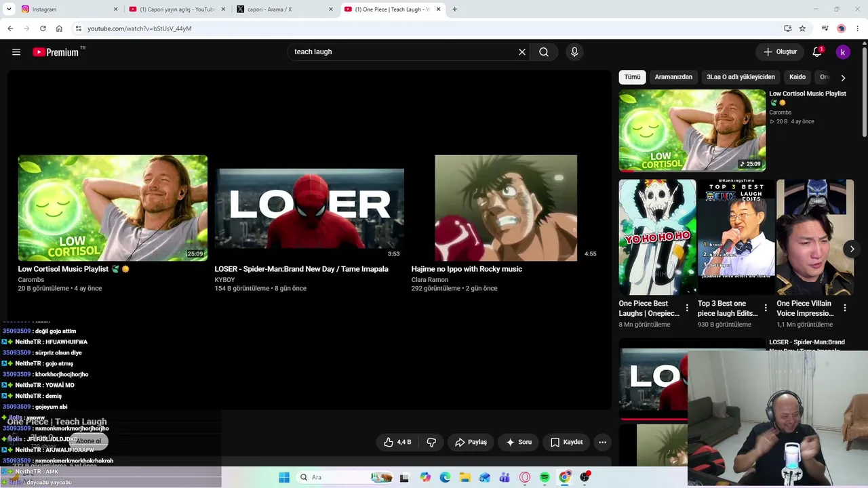Image resolution: width=868 pixels, height=488 pixels.
Task: Open Microsoft Edge from the taskbar
Action: click(x=445, y=477)
